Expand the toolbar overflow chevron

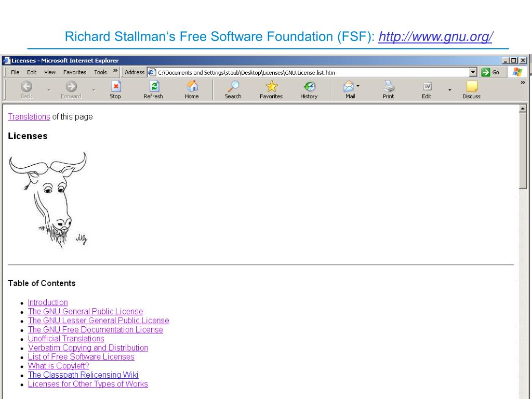click(x=523, y=83)
